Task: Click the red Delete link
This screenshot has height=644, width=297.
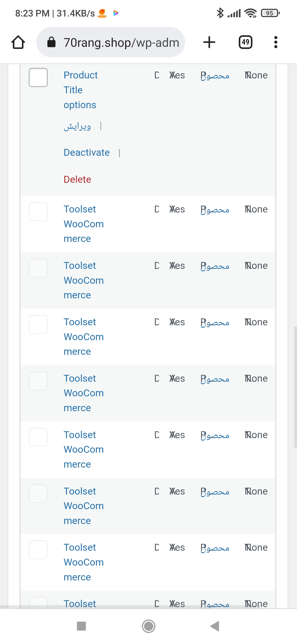Action: [77, 179]
